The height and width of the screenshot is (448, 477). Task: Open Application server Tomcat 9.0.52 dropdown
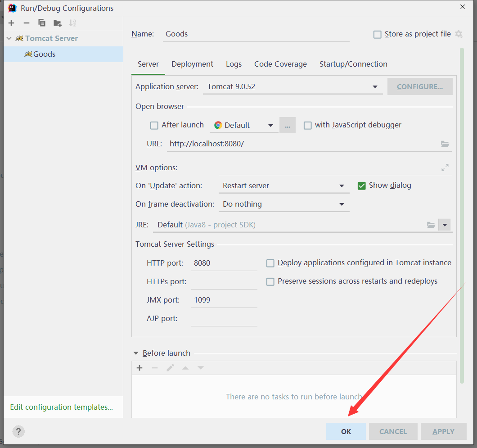click(292, 87)
